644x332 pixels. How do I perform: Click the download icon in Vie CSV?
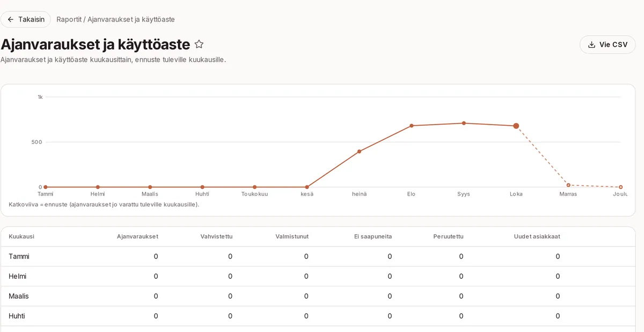click(x=592, y=45)
